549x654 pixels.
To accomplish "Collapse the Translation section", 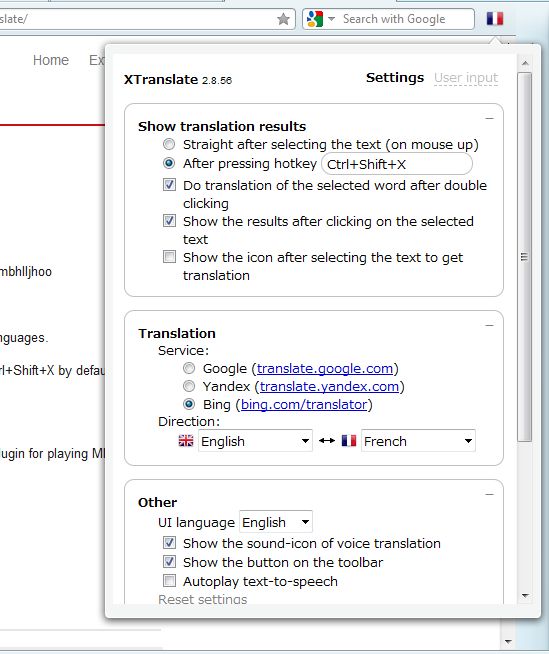I will [489, 325].
